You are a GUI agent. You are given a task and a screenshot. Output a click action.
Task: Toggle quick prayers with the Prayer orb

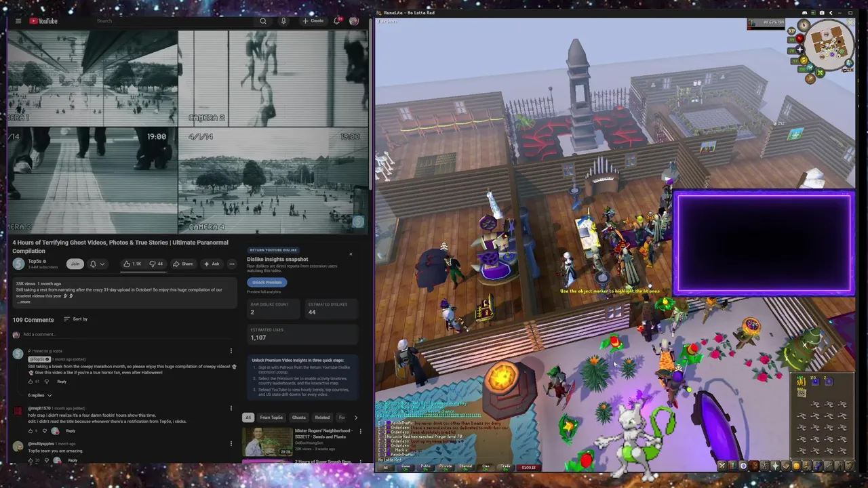pos(800,50)
